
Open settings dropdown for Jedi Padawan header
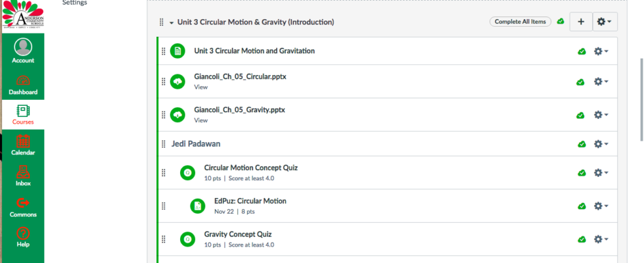[x=601, y=144]
